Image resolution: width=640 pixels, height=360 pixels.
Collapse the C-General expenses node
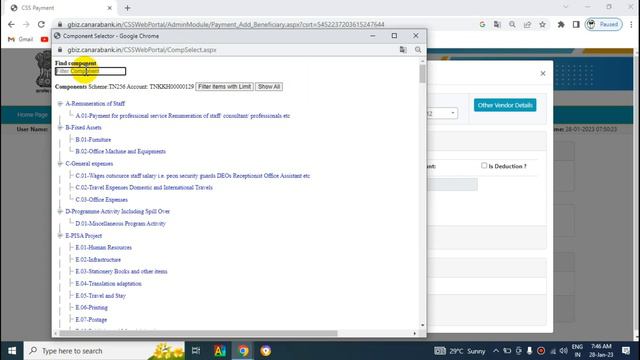pos(60,164)
